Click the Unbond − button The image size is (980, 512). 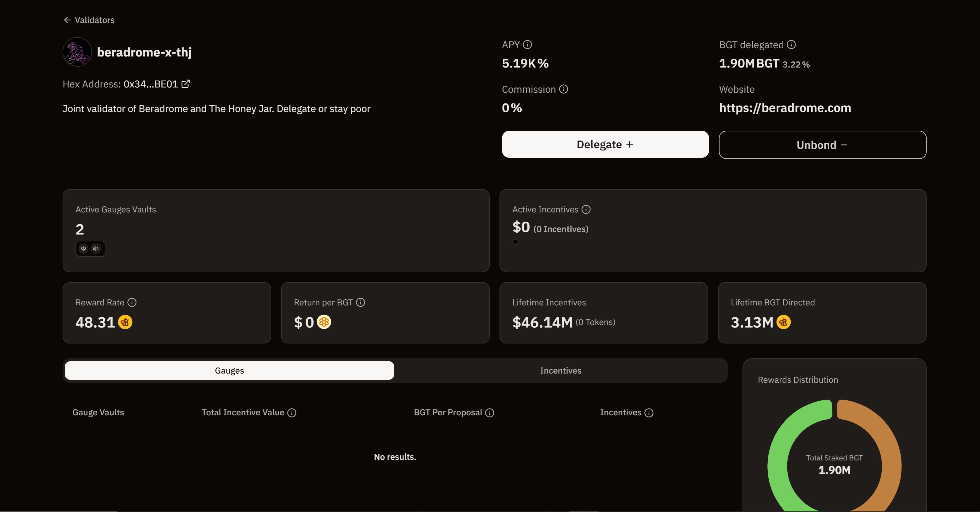[x=823, y=145]
